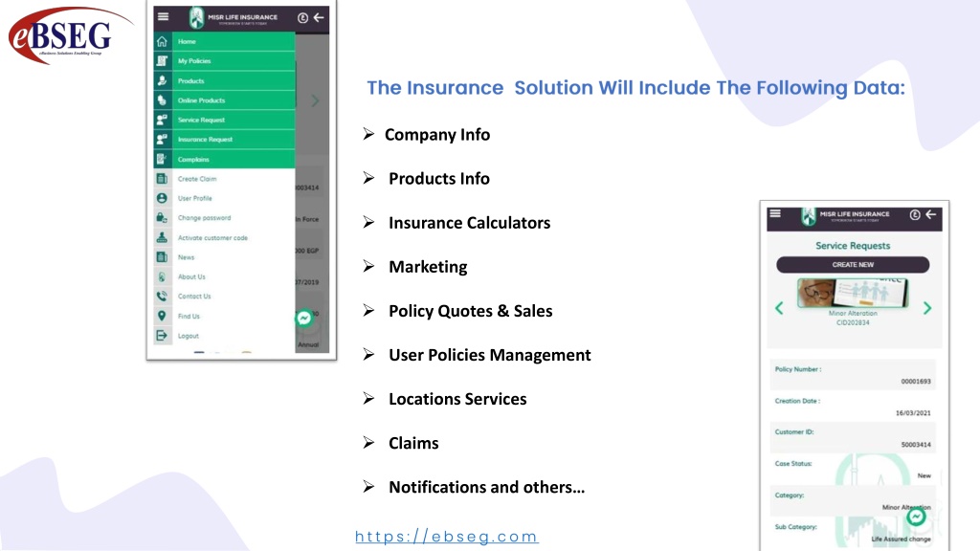980x551 pixels.
Task: Choose Logout from the side menu
Action: pyautogui.click(x=189, y=336)
